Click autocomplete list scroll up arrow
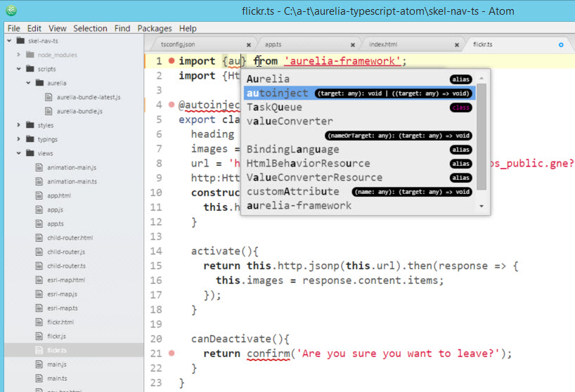The image size is (575, 392). (482, 78)
